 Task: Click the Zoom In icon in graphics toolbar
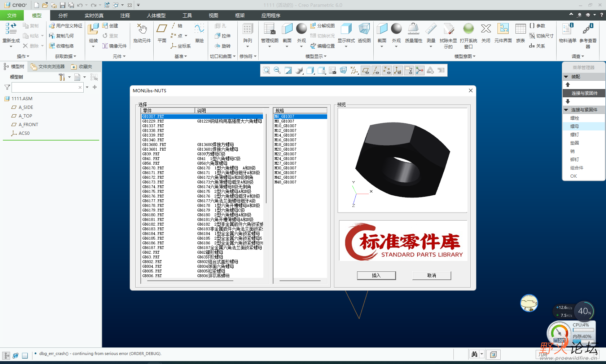click(x=266, y=70)
